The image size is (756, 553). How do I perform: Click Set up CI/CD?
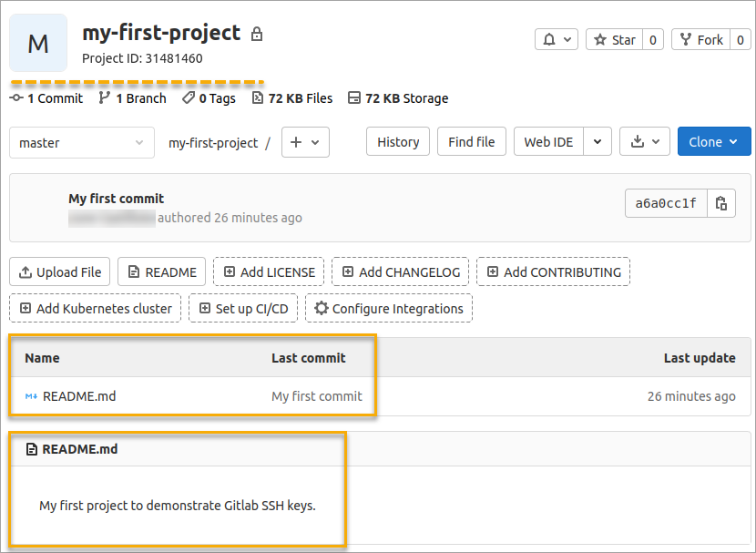[x=243, y=308]
